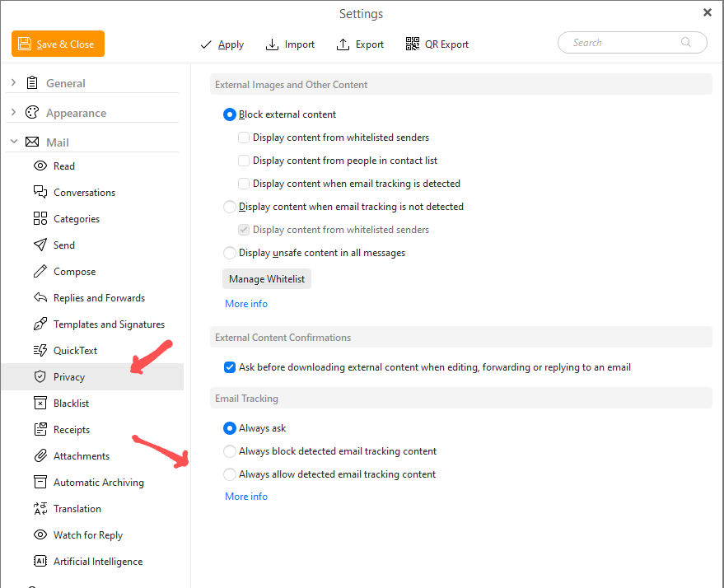Expand the Appearance settings section
Viewport: 724px width, 588px height.
pos(13,113)
